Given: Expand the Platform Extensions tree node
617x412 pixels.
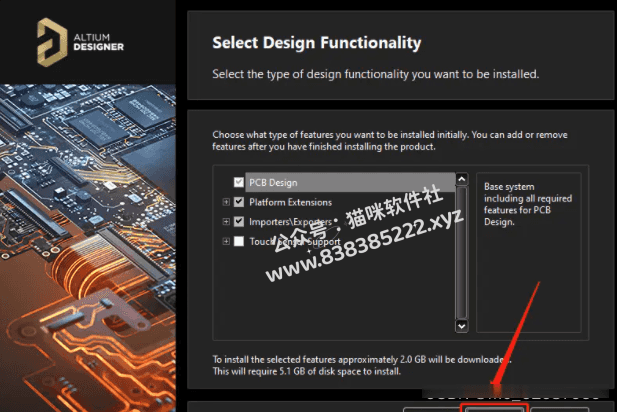Looking at the screenshot, I should [226, 202].
